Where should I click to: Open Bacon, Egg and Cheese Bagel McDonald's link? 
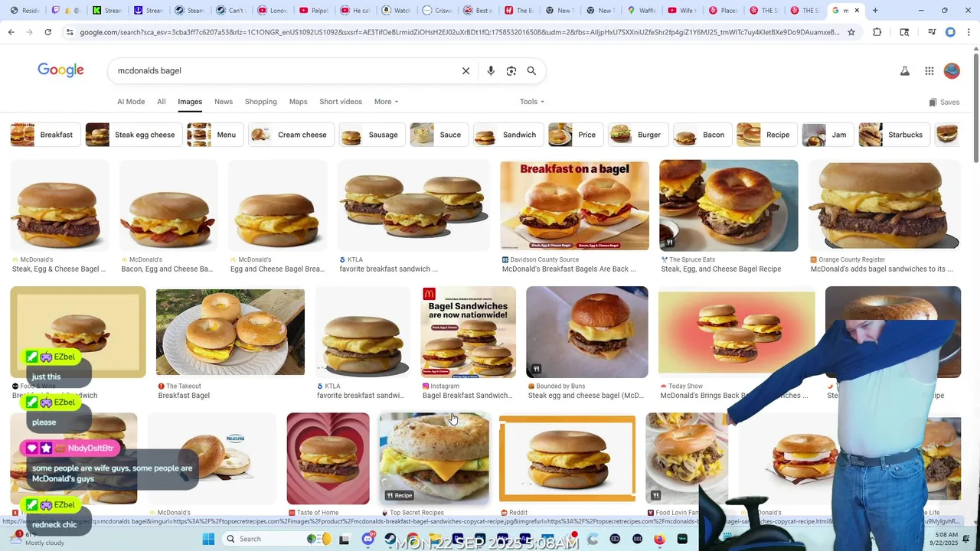[x=167, y=269]
